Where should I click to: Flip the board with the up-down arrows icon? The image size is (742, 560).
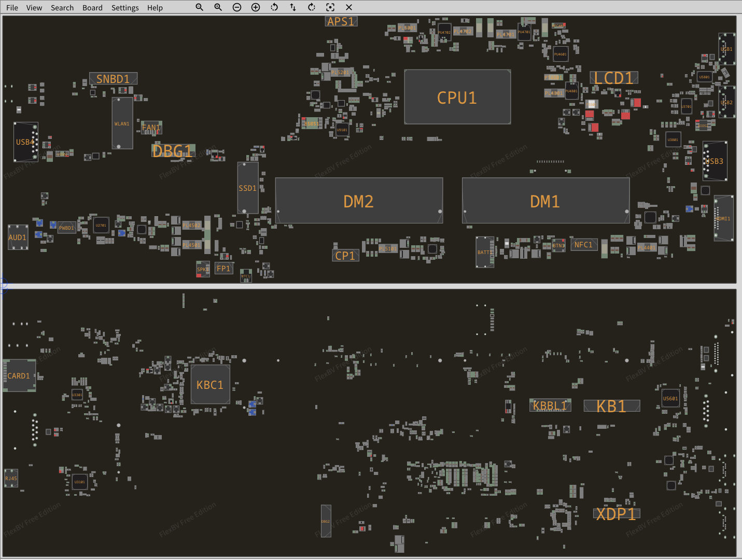(x=293, y=7)
